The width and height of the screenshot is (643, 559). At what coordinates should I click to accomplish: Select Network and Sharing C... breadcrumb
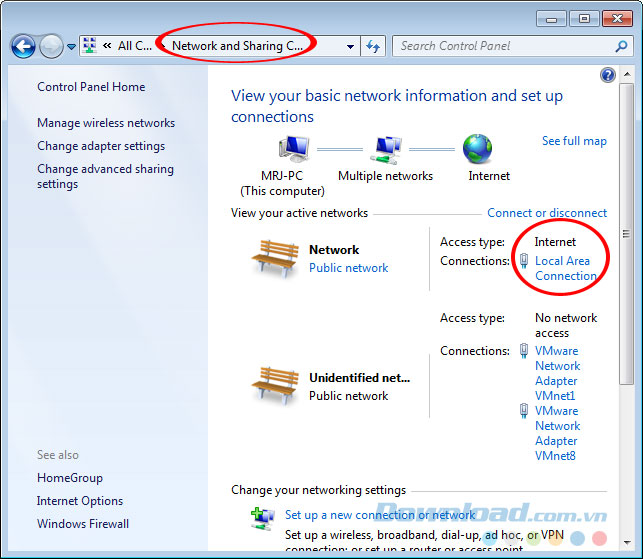237,46
